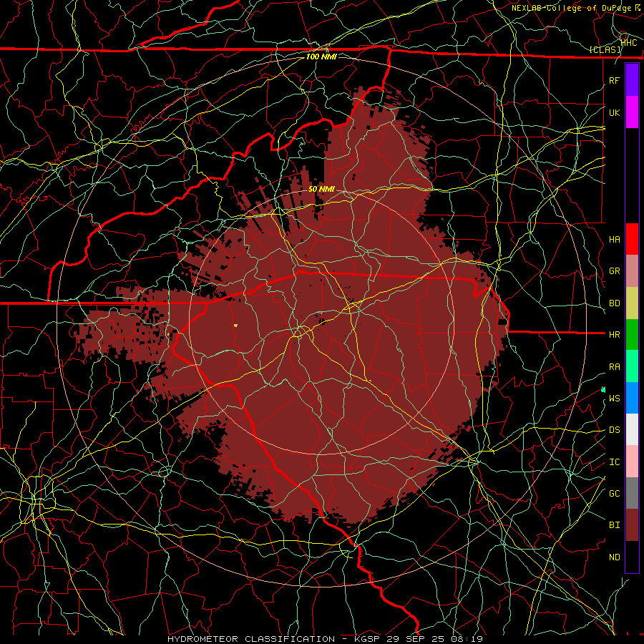Viewport: 644px width, 644px height.
Task: Click the RA legend label
Action: (615, 367)
